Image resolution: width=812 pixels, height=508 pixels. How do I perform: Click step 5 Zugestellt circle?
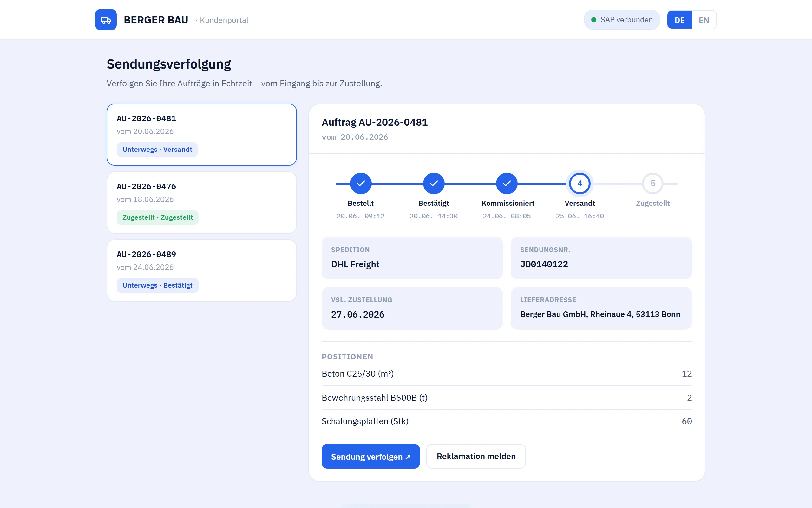click(x=653, y=184)
